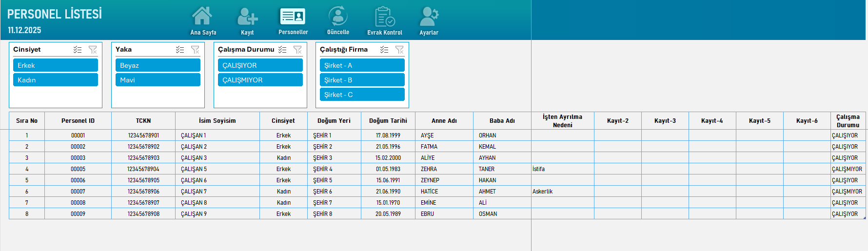Screen dimensions: 868x251
Task: Clear the filter on the Cinsiyet slicer
Action: click(x=93, y=50)
